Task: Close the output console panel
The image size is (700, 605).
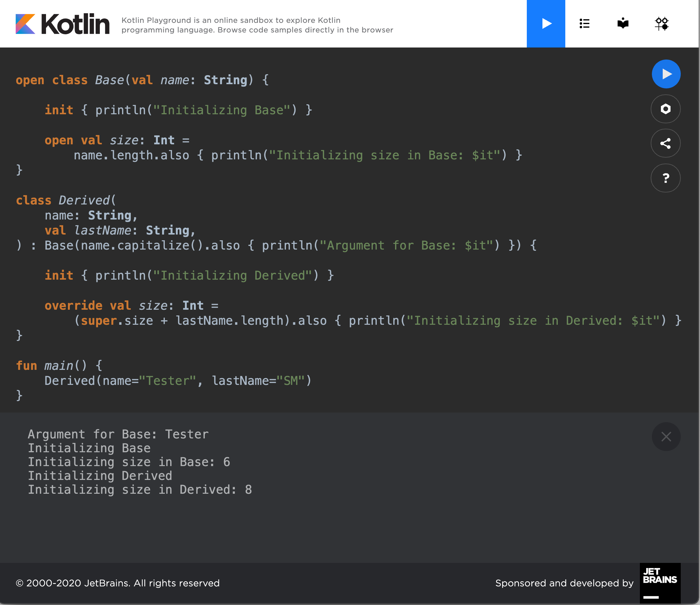Action: (666, 436)
